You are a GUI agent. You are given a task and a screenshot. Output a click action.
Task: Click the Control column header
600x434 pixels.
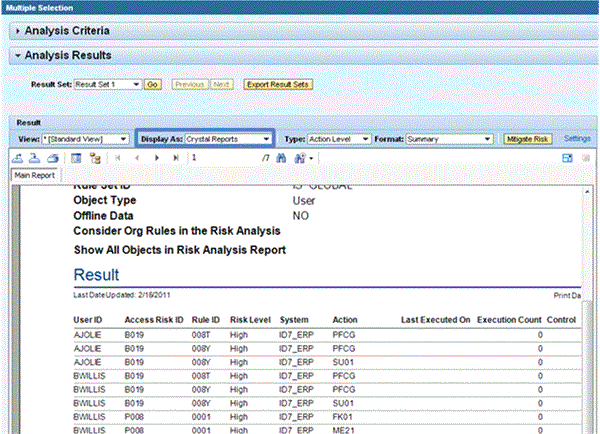(x=561, y=320)
